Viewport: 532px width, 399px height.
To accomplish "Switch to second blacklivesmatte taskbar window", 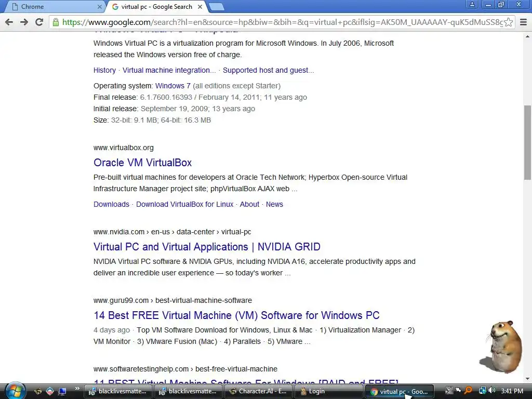I will pos(188,391).
